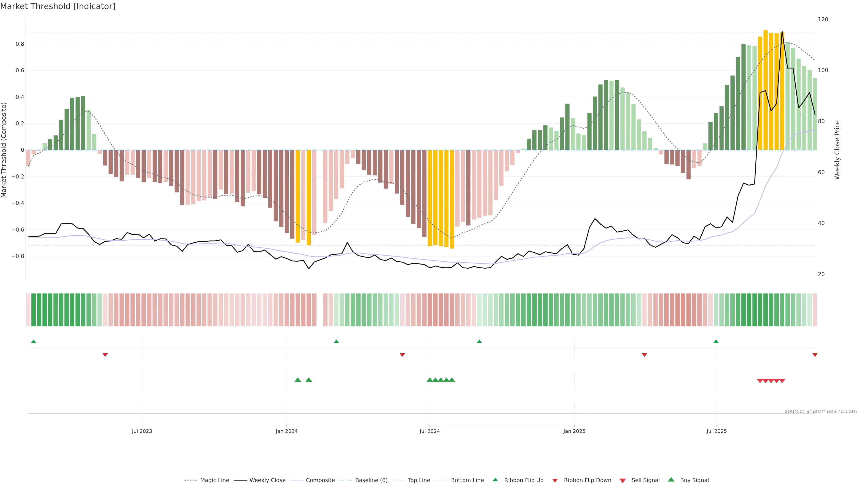Toggle Weekly Close series in legend
Image resolution: width=868 pixels, height=488 pixels.
(x=267, y=480)
